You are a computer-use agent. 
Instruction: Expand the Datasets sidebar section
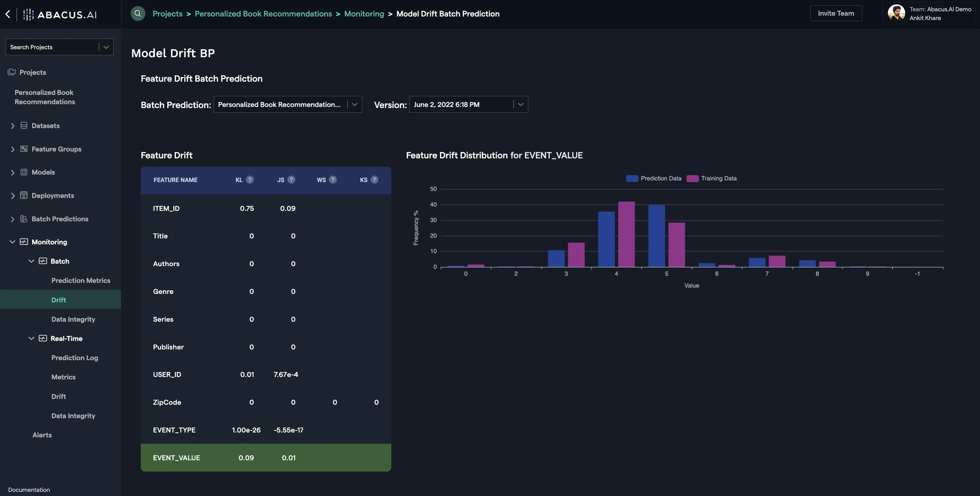click(x=13, y=126)
